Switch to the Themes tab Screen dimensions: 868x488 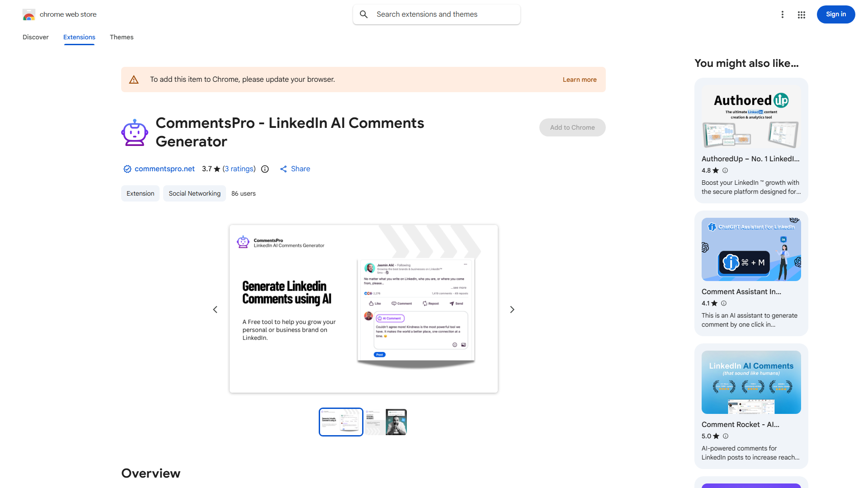coord(121,37)
